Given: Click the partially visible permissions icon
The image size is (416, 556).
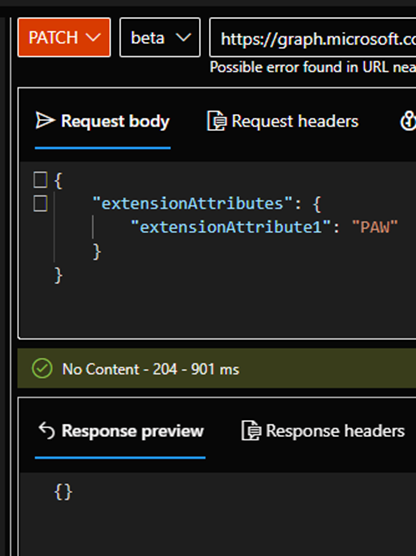Looking at the screenshot, I should (x=408, y=121).
